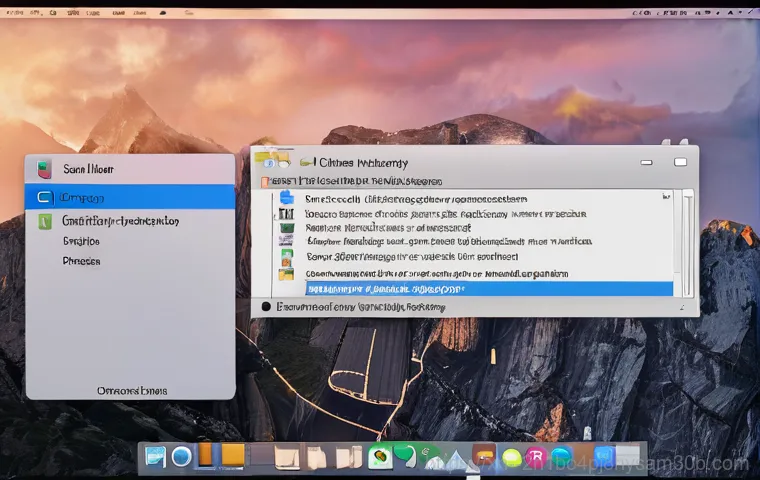Select the highlighted blue row in left panel

tap(130, 197)
